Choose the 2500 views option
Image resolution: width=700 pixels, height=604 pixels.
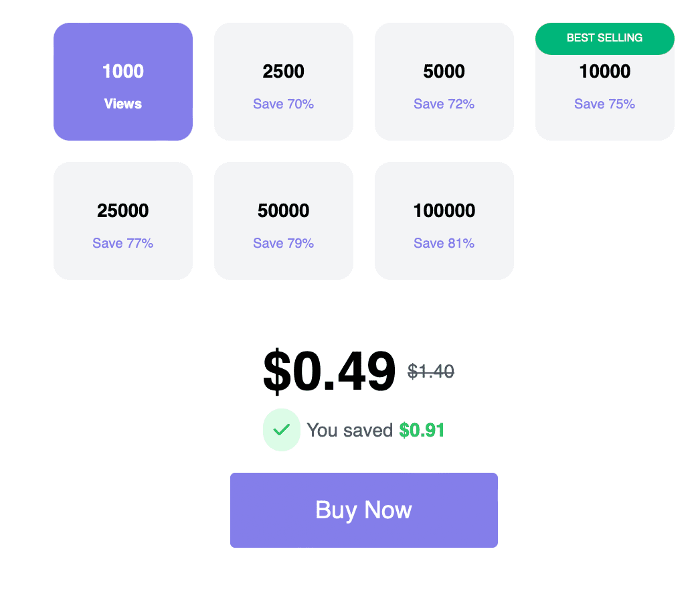(x=284, y=82)
